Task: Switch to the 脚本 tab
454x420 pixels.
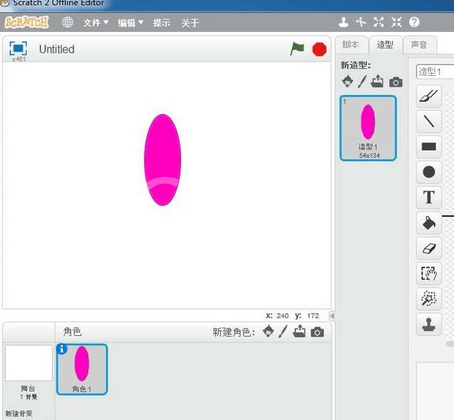Action: point(351,45)
